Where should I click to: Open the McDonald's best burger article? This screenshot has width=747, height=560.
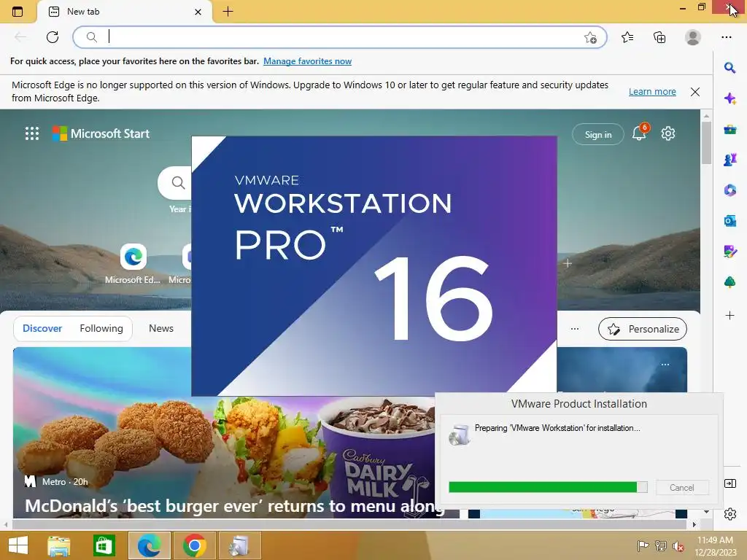[x=234, y=506]
